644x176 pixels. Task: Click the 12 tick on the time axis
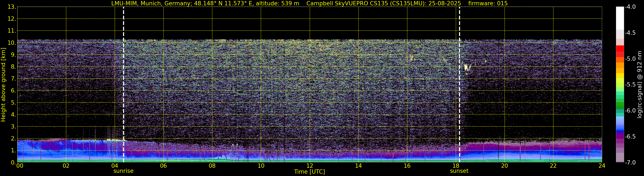(310, 166)
